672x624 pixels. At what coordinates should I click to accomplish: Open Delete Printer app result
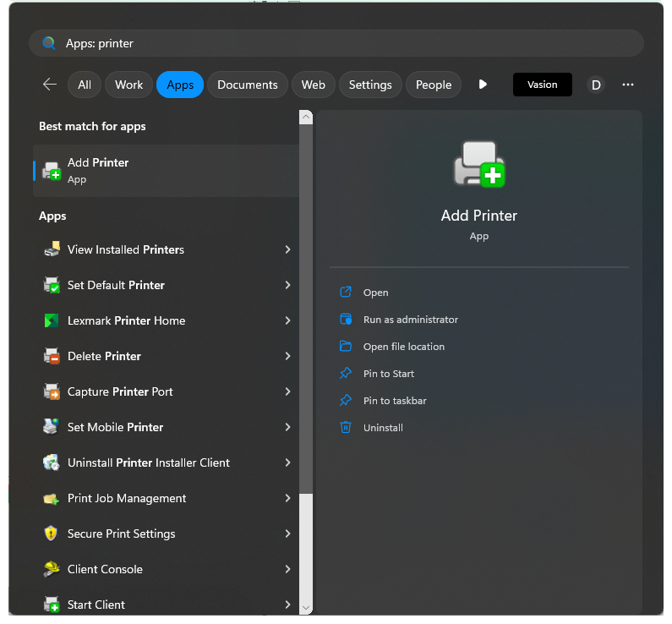point(166,356)
